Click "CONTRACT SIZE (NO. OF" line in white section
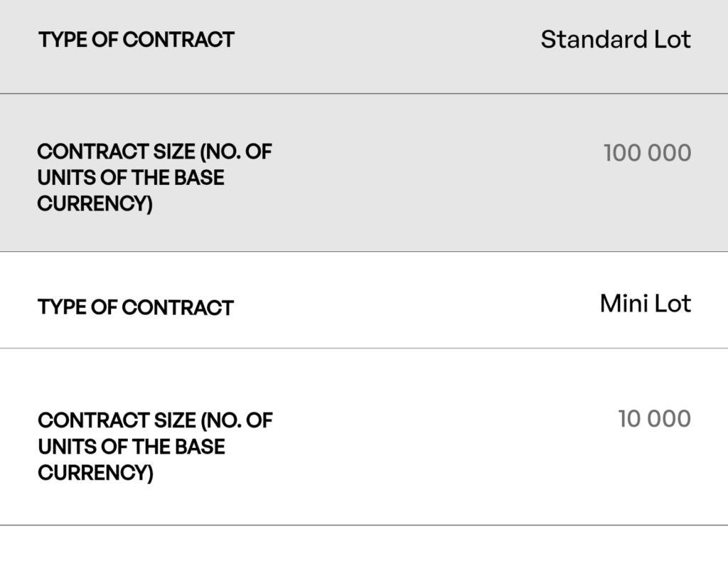The width and height of the screenshot is (728, 569). (x=155, y=420)
